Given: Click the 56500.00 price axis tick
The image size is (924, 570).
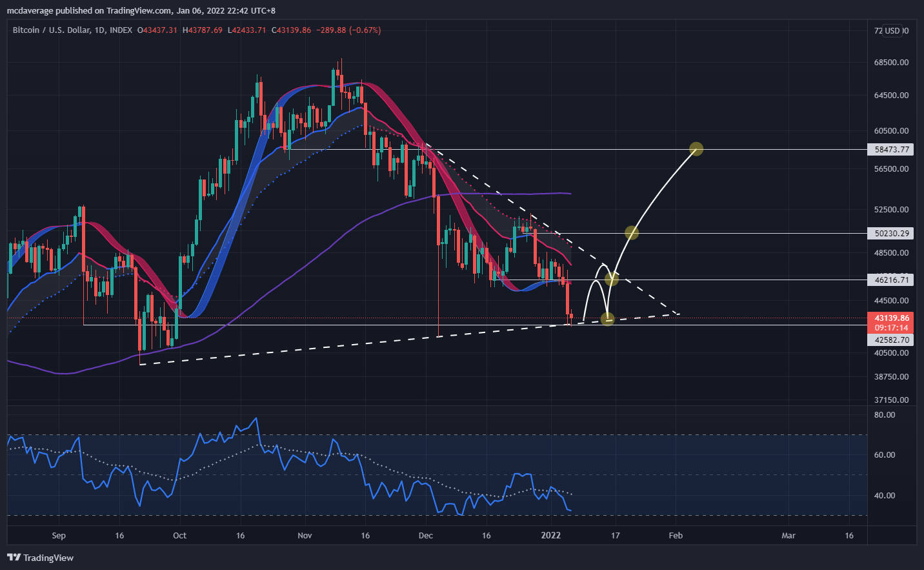Looking at the screenshot, I should 891,169.
